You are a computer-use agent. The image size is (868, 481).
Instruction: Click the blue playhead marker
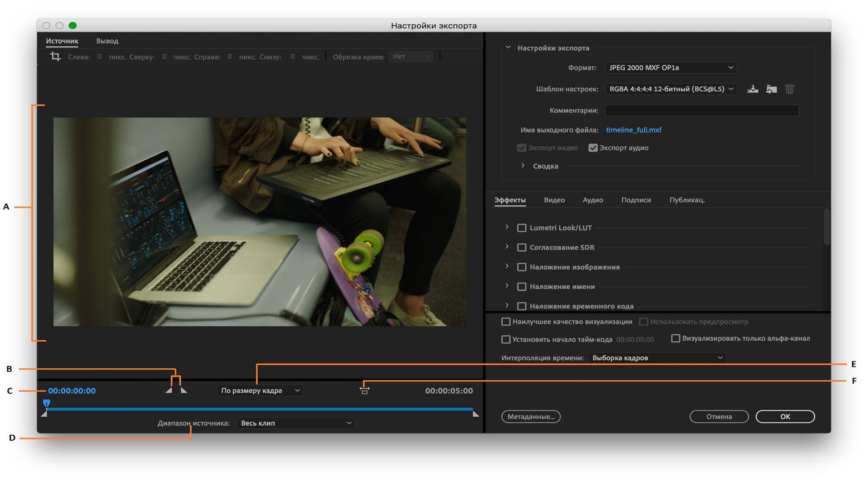click(x=46, y=403)
